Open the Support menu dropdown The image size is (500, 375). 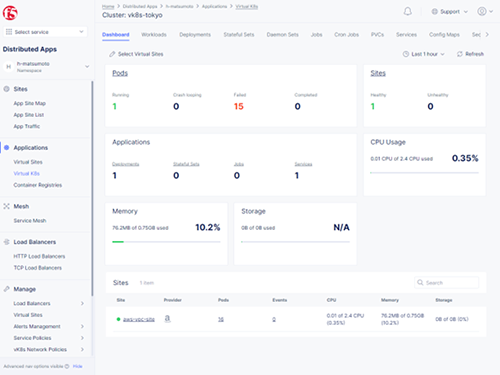[x=450, y=12]
